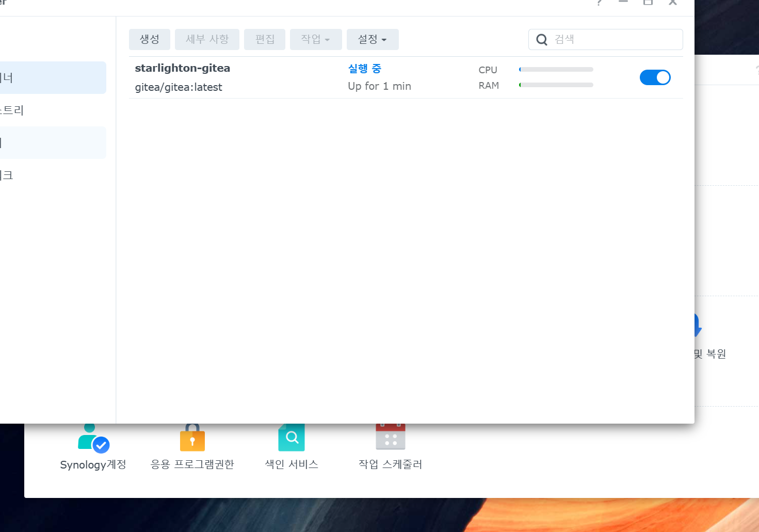This screenshot has width=759, height=532.
Task: Click the 실행 중 running status text
Action: [365, 68]
